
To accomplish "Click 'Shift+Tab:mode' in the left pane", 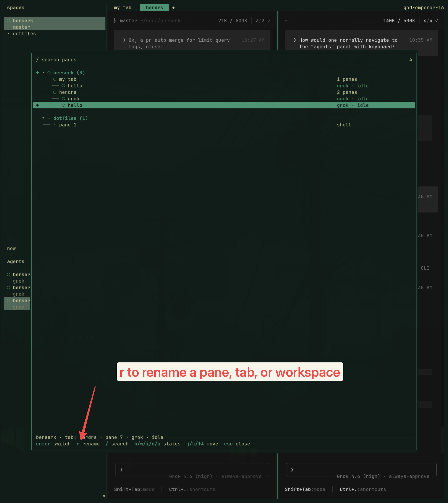I will point(134,489).
